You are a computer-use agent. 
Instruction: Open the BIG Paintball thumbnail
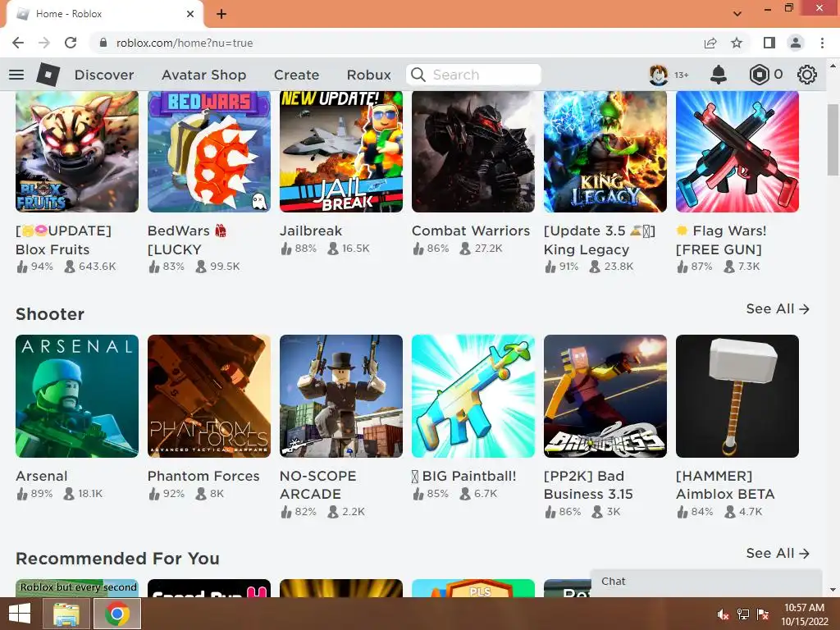(x=473, y=396)
